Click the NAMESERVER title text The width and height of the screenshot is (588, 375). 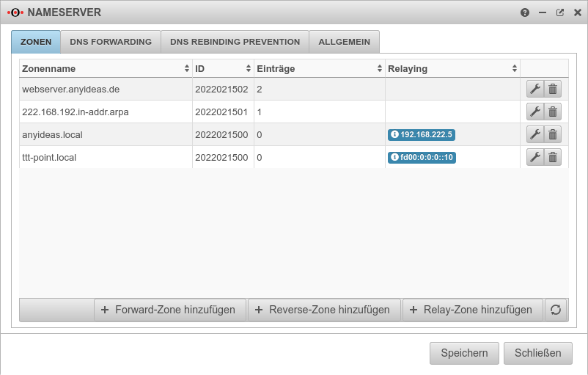(65, 12)
